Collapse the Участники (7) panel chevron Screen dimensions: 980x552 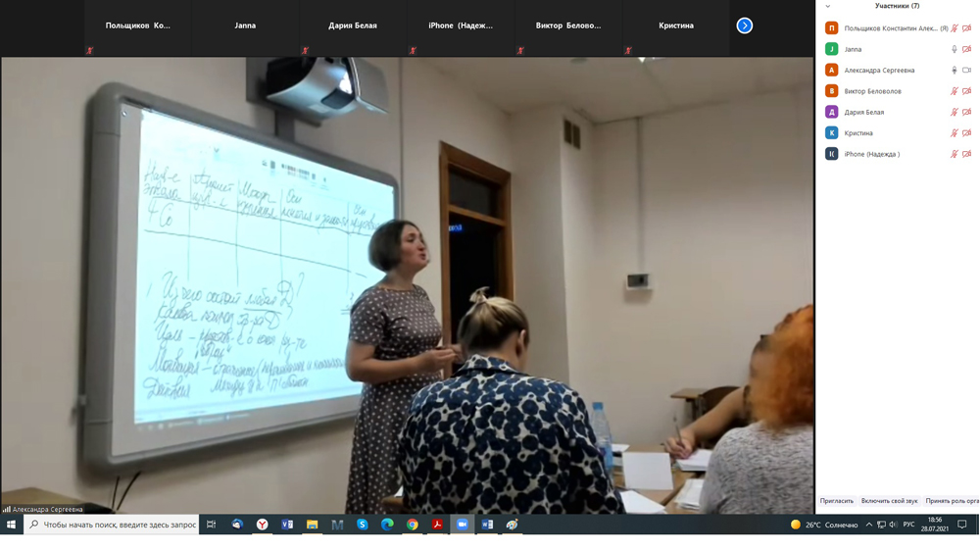click(828, 6)
